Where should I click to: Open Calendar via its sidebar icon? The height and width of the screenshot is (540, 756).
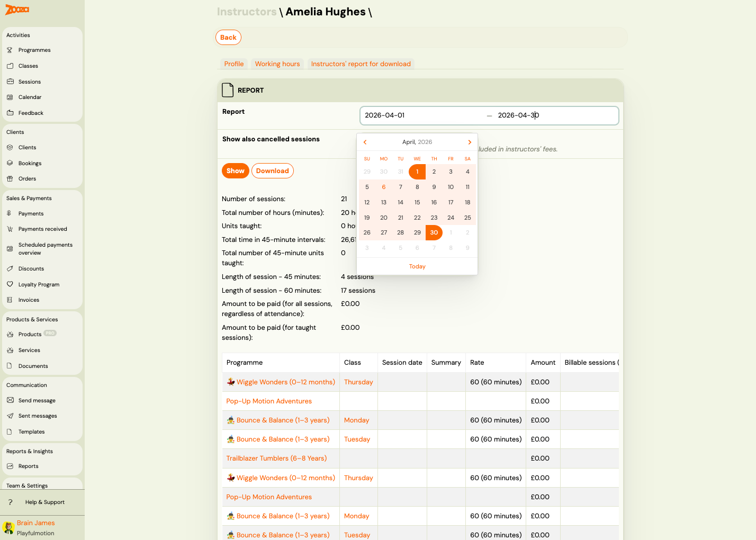[10, 97]
